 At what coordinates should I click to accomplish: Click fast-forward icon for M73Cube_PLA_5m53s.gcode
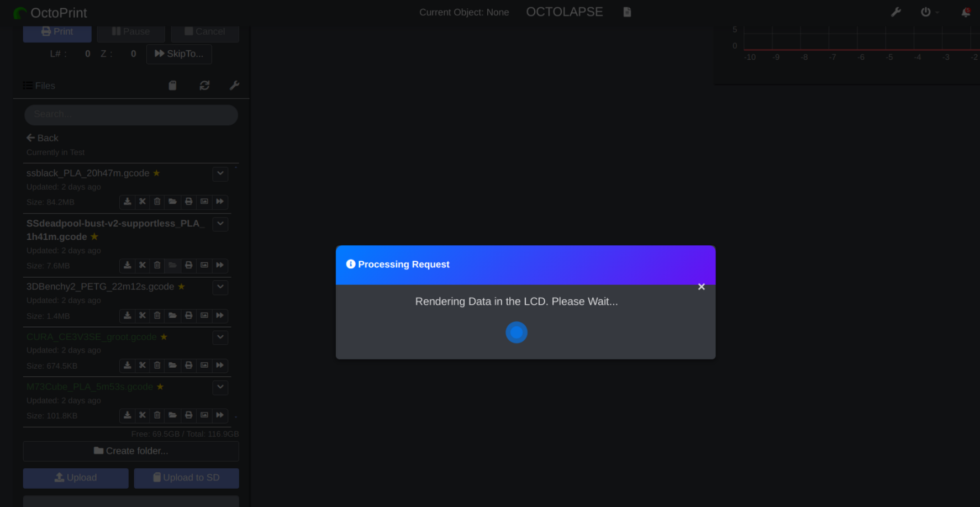pos(220,415)
